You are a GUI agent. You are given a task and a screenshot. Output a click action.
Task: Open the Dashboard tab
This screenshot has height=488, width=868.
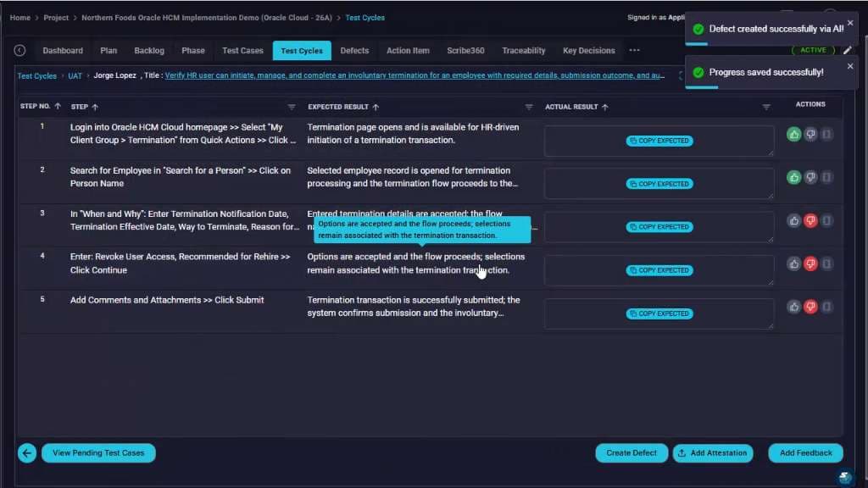(63, 50)
